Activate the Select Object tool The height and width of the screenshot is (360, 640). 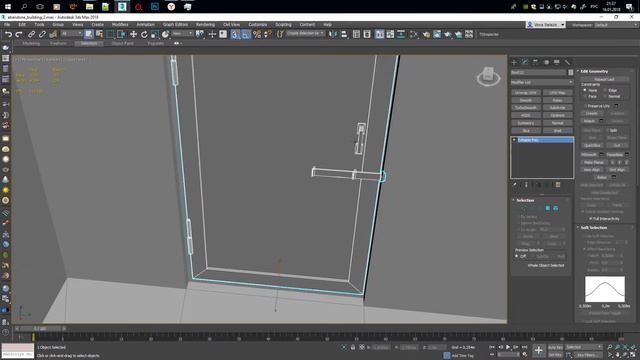(x=89, y=35)
